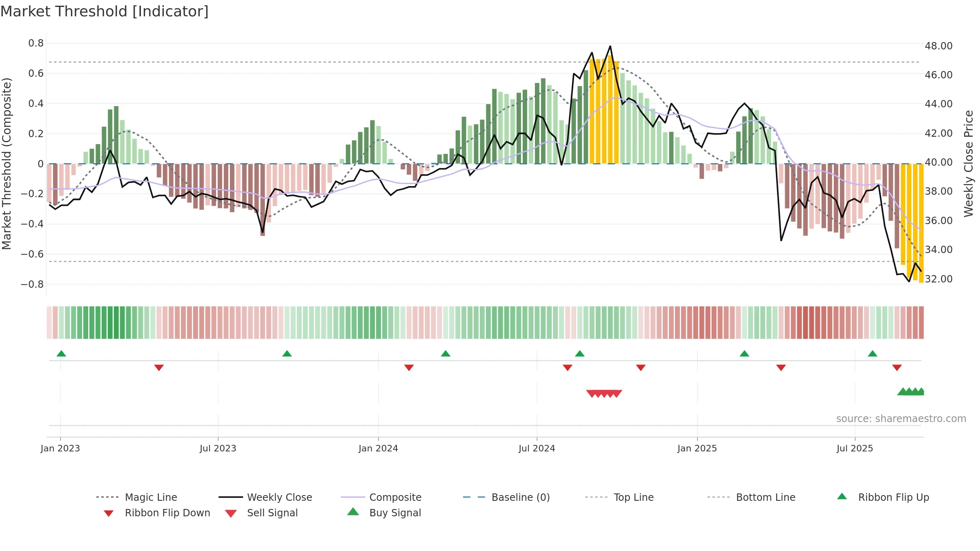Click the green flip-up triangle just after Jul 2025

(x=873, y=353)
